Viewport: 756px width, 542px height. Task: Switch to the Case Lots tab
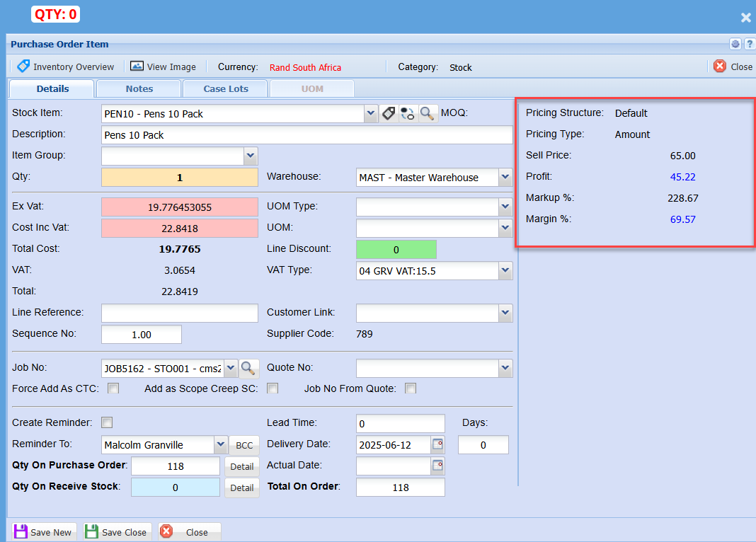tap(225, 88)
